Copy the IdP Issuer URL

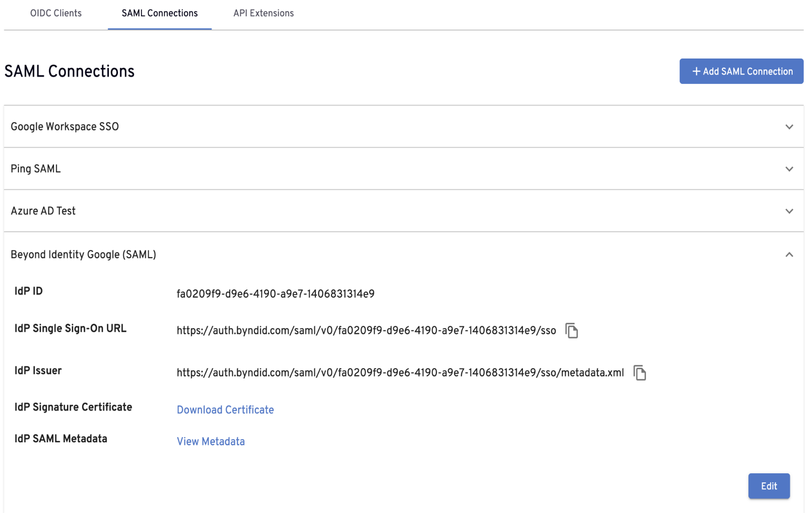tap(640, 373)
